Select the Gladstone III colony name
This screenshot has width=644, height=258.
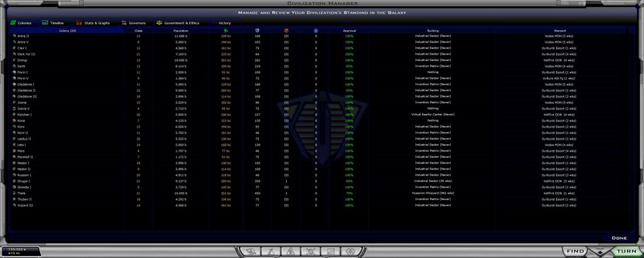click(x=27, y=96)
